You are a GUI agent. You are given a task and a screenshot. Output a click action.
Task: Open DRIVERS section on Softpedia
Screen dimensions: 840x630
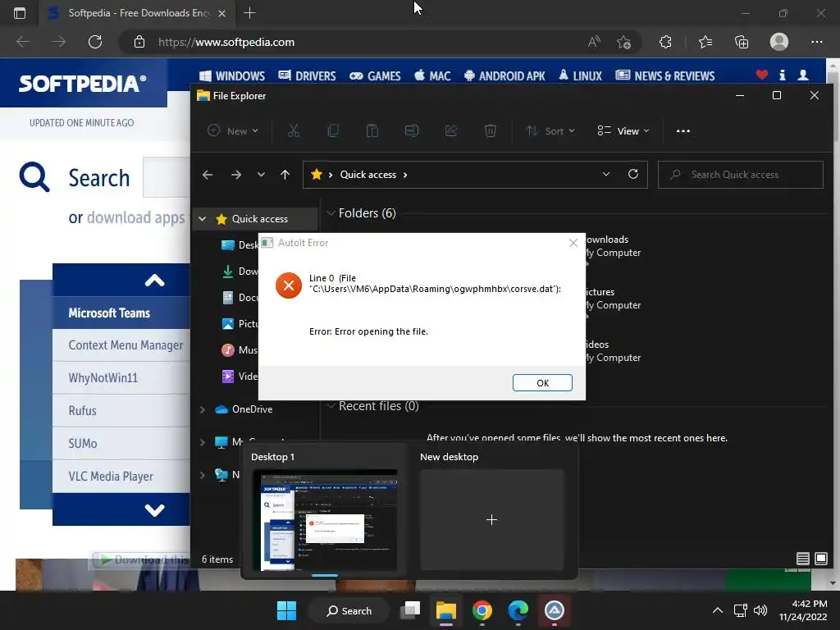pos(307,76)
